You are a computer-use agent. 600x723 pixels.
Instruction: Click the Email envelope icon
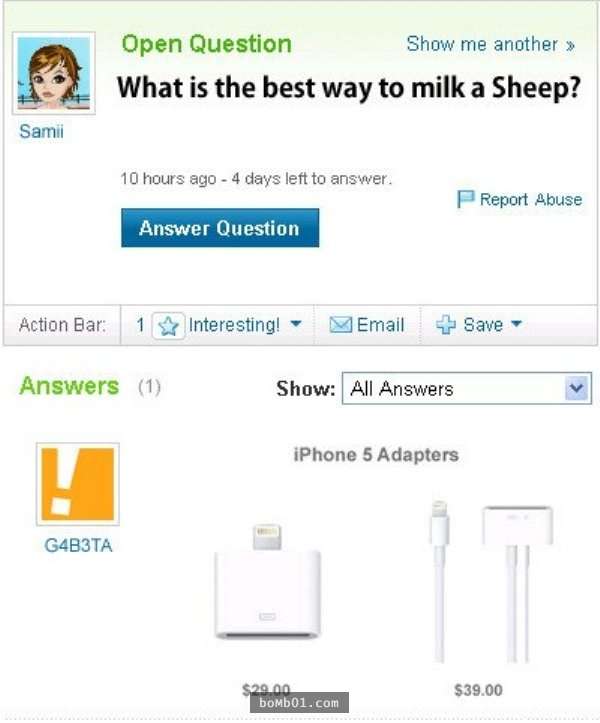point(341,325)
